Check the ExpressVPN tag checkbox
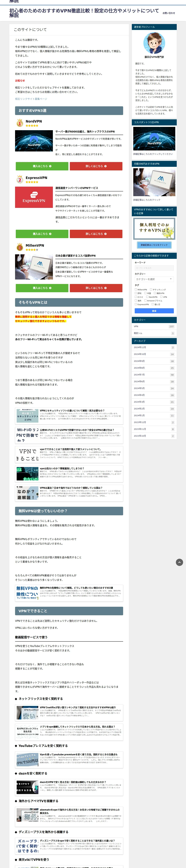186x868 pixels. [136, 304]
